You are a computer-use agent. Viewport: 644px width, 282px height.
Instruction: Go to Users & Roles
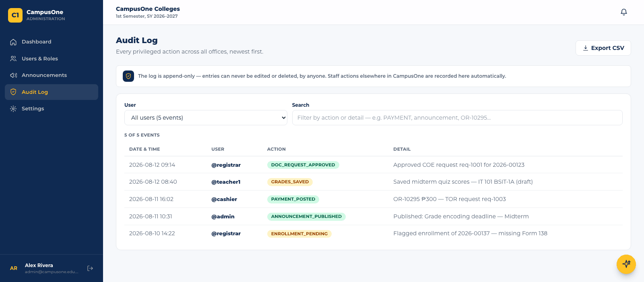pyautogui.click(x=52, y=58)
